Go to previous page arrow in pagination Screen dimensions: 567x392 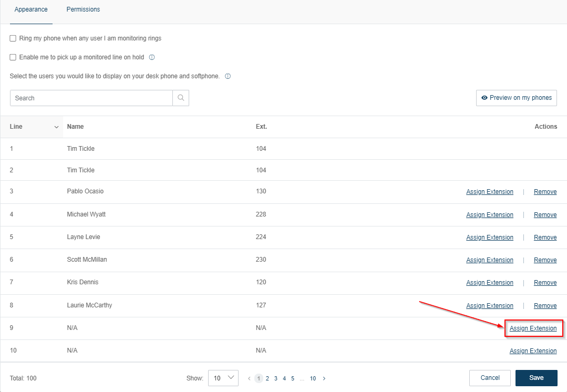click(x=249, y=378)
